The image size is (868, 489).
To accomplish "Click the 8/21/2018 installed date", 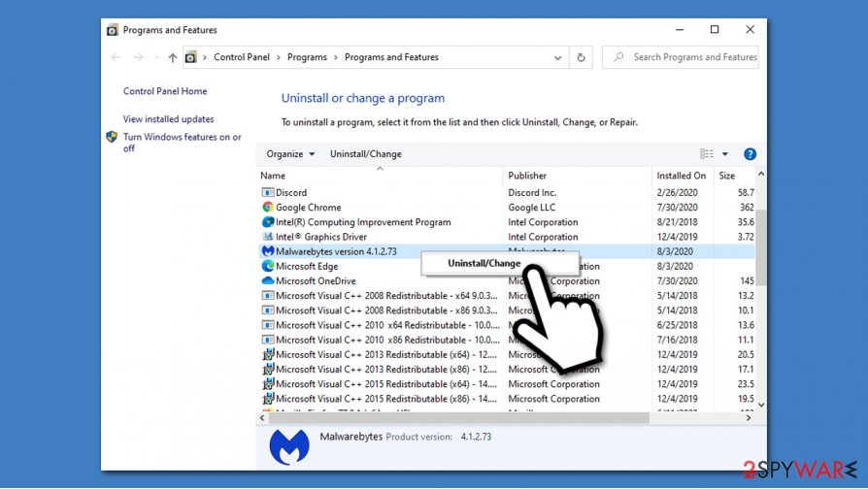I will pos(677,222).
